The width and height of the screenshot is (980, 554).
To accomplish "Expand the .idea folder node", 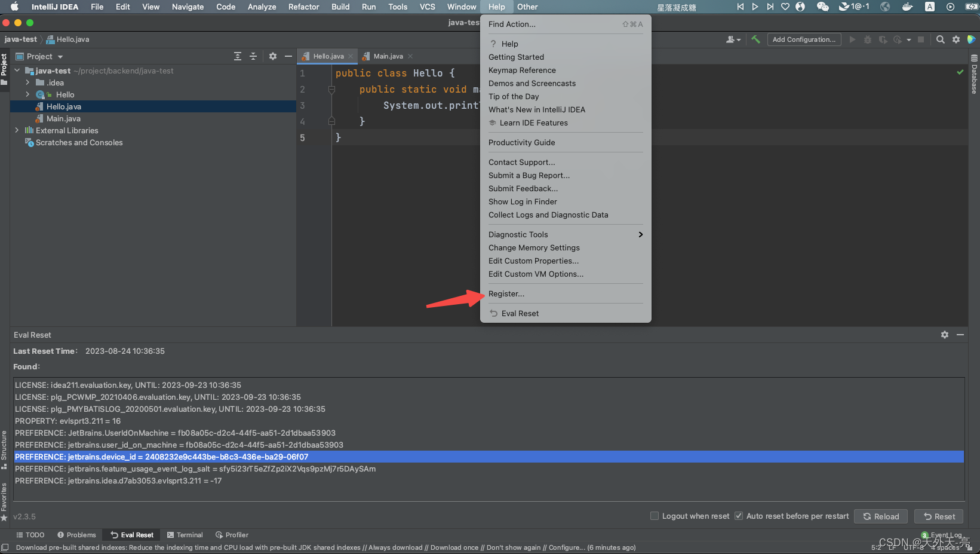I will tap(27, 82).
